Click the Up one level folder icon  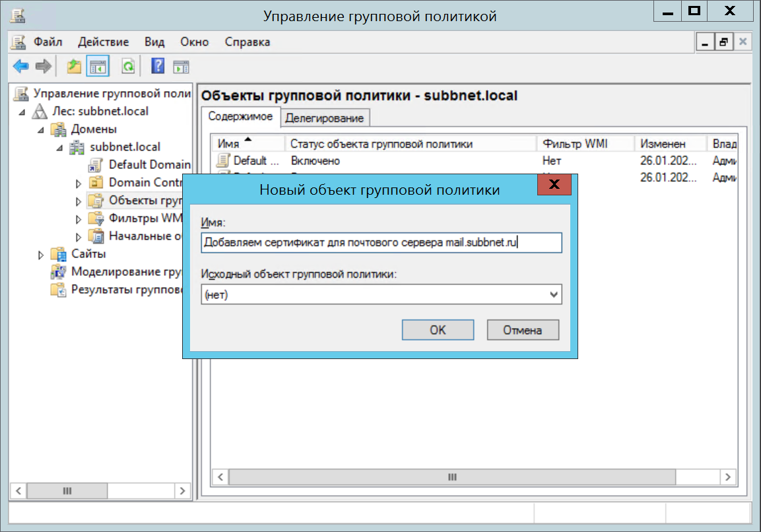coord(74,66)
